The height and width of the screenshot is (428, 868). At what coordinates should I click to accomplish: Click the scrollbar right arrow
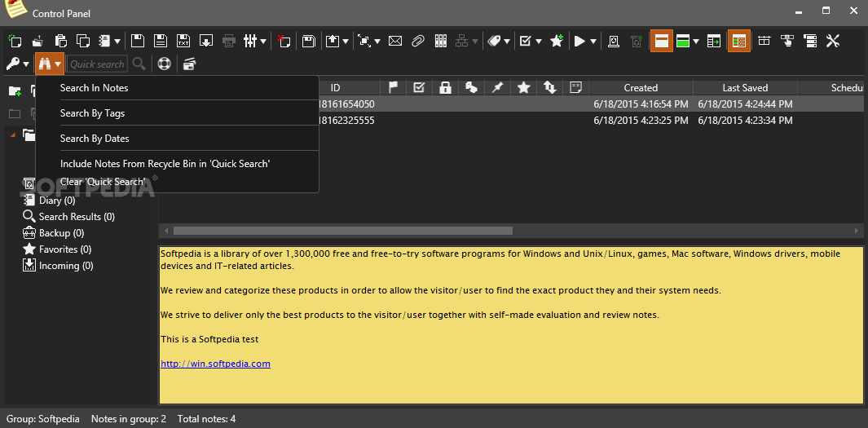pyautogui.click(x=857, y=231)
